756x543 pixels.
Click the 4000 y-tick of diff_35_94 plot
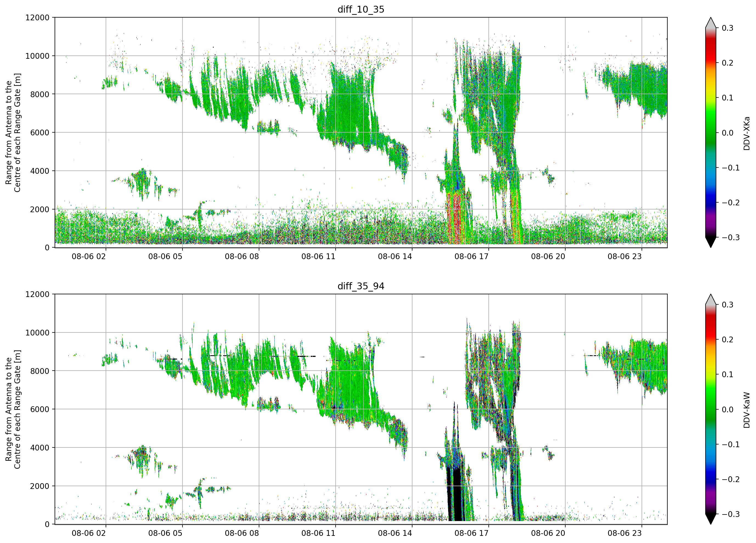[x=40, y=448]
